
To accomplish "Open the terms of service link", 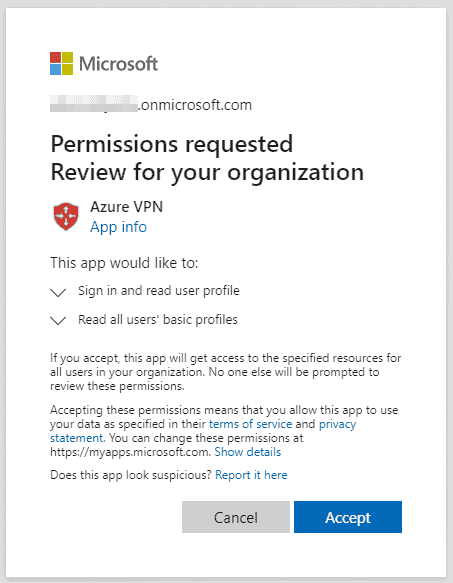I will (250, 424).
